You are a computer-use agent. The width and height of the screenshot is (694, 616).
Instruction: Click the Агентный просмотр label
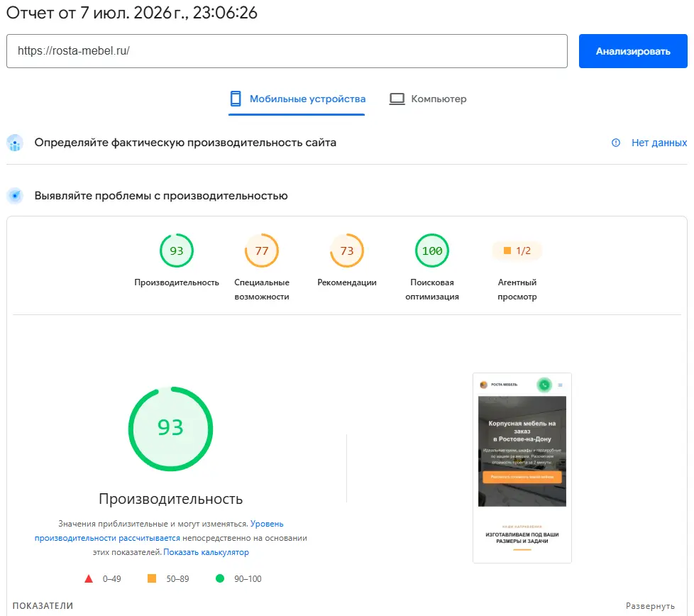tap(517, 290)
